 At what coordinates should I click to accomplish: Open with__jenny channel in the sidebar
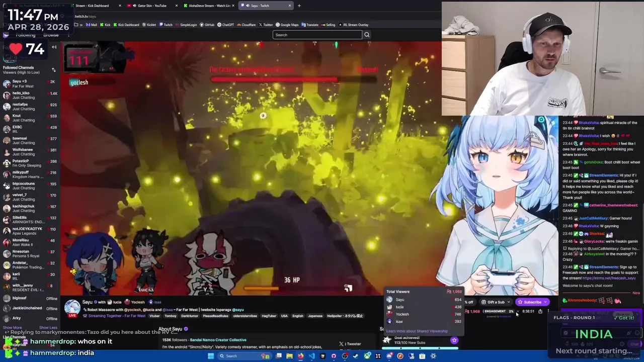pos(29,287)
